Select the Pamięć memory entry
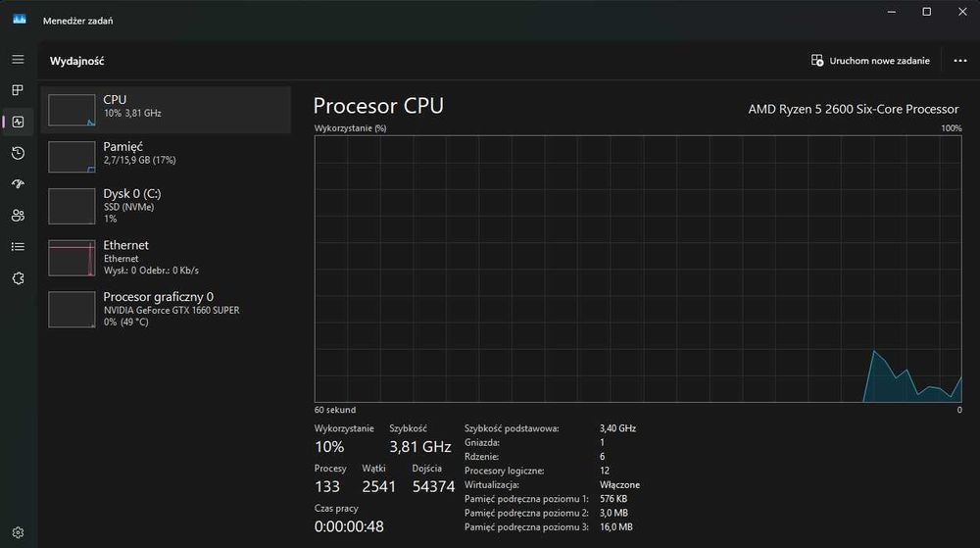Viewport: 980px width, 548px height. pyautogui.click(x=166, y=155)
